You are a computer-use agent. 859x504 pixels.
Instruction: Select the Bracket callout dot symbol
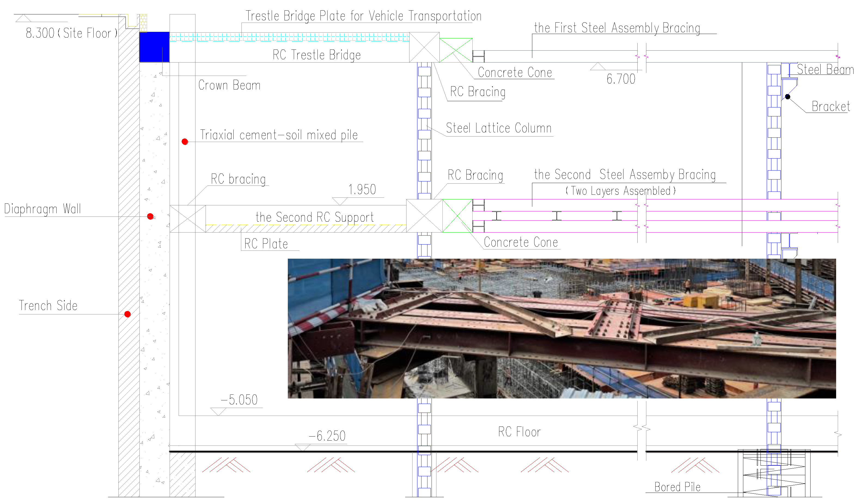click(x=787, y=97)
